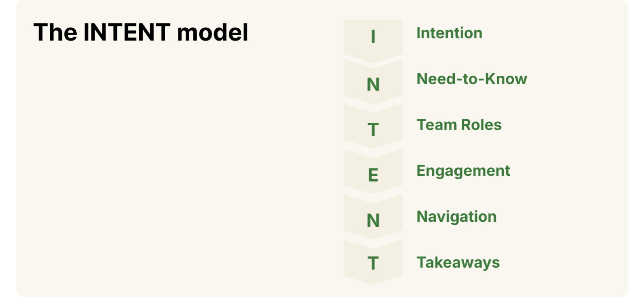Open the Engagement label
The height and width of the screenshot is (297, 644).
click(x=463, y=171)
